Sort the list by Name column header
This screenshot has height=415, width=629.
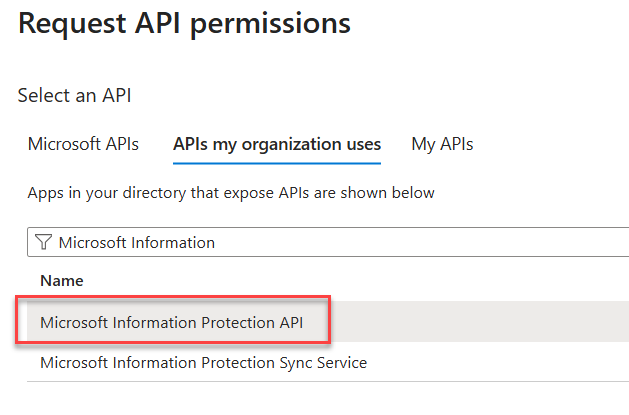click(x=61, y=281)
